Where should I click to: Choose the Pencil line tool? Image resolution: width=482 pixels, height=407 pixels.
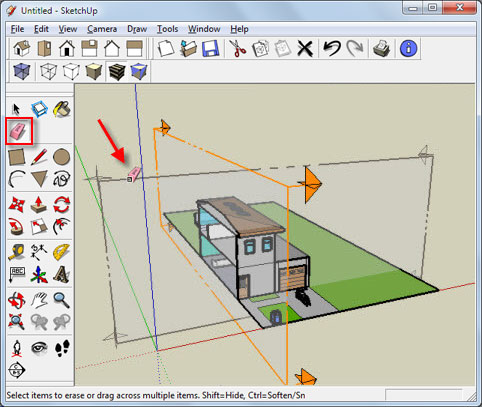click(x=39, y=157)
